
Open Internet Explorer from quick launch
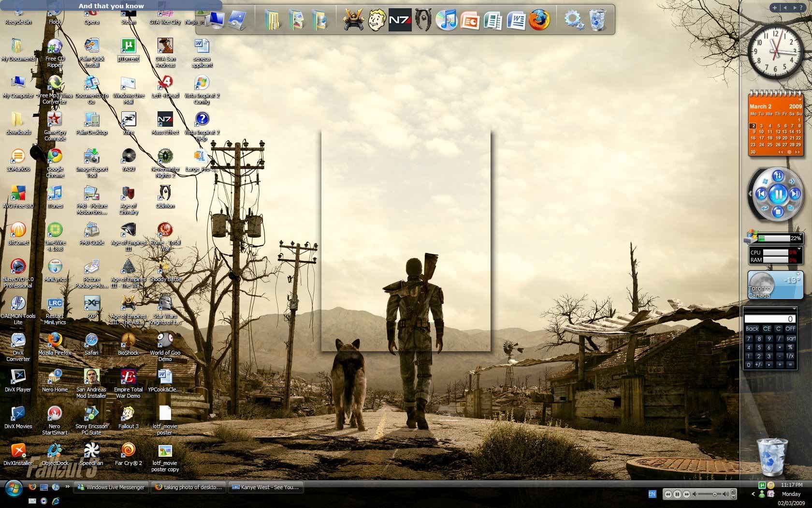(x=56, y=501)
